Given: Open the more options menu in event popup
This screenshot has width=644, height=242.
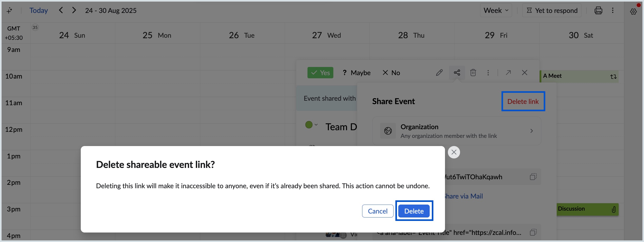Looking at the screenshot, I should [488, 72].
